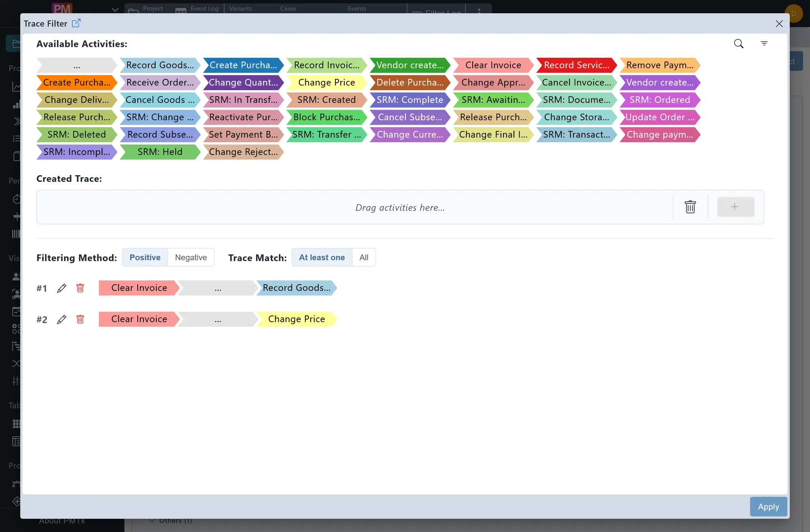810x532 pixels.
Task: Add created trace with plus button
Action: tap(735, 207)
